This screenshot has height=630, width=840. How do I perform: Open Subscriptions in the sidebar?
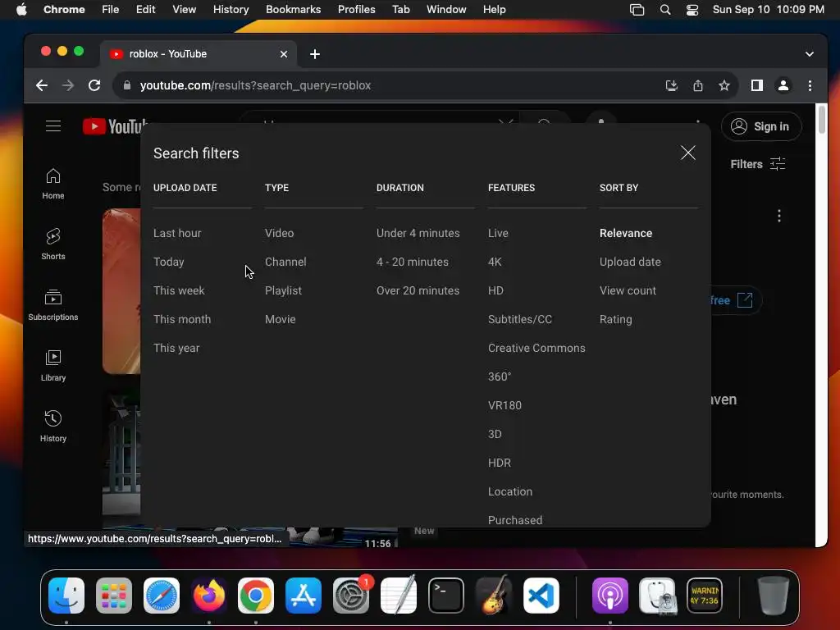(53, 305)
